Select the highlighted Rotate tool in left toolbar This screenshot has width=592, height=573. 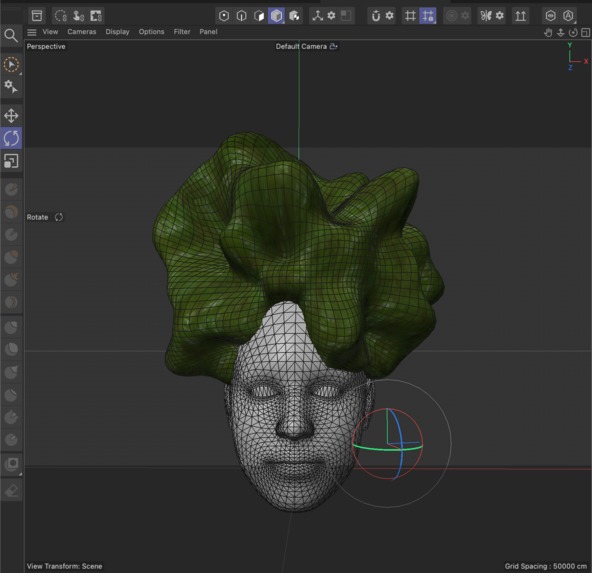pos(11,138)
